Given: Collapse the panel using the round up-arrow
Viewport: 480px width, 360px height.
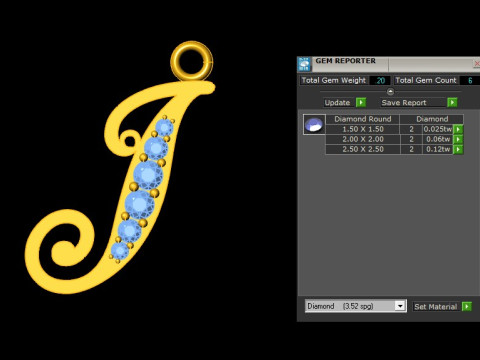Looking at the screenshot, I should (x=390, y=91).
